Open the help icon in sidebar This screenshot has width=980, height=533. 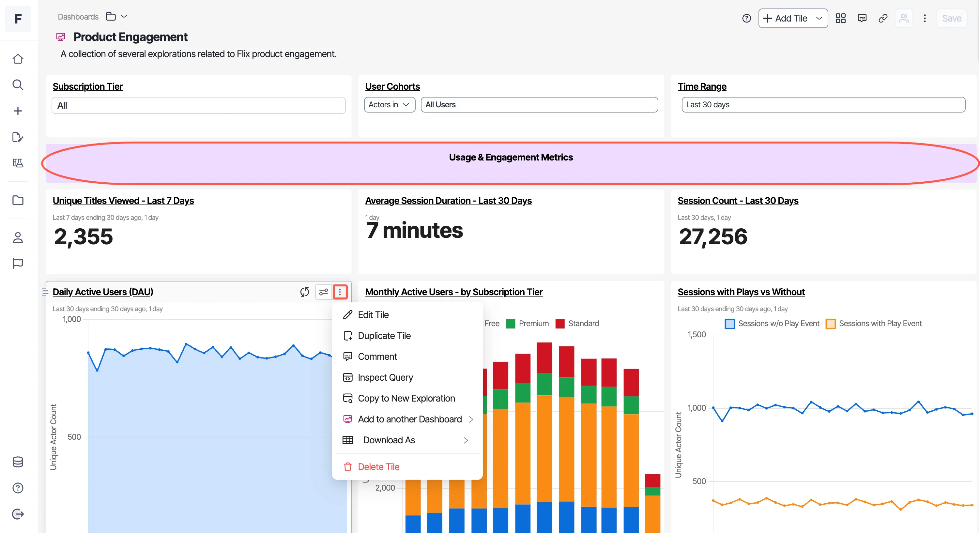tap(18, 488)
